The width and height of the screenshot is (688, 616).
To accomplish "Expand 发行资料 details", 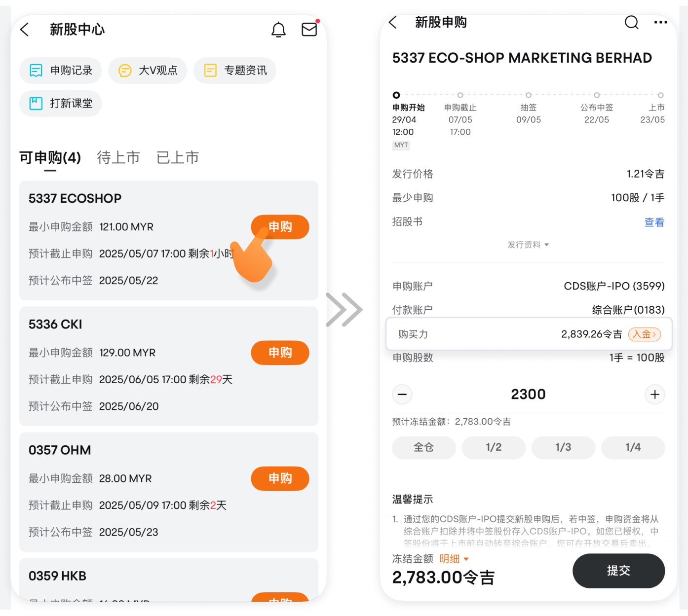I will 528,245.
